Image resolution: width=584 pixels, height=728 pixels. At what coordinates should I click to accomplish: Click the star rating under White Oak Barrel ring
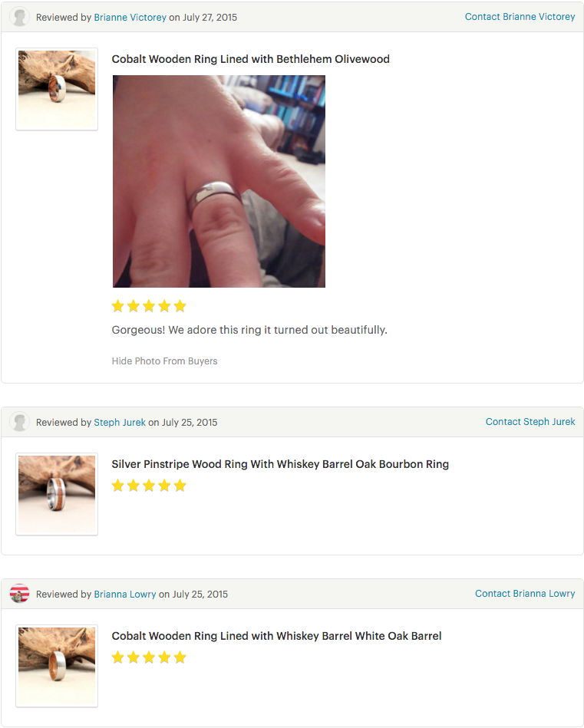pyautogui.click(x=149, y=657)
